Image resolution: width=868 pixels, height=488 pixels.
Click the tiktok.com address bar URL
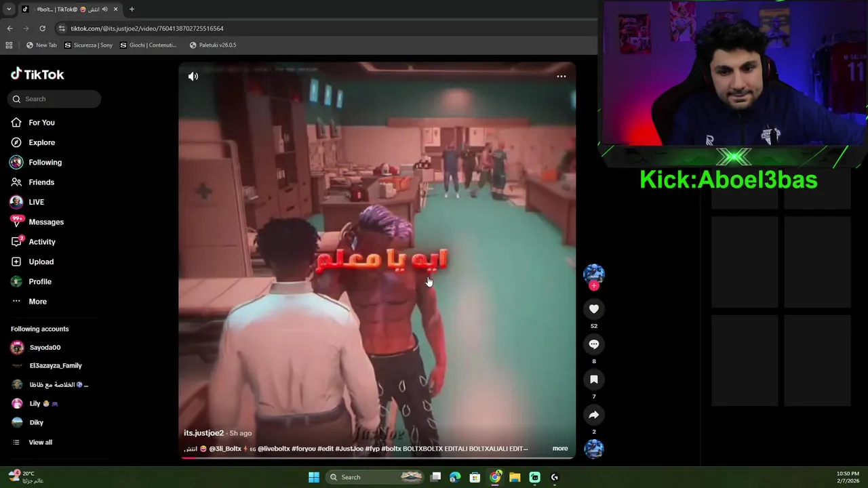pos(147,28)
